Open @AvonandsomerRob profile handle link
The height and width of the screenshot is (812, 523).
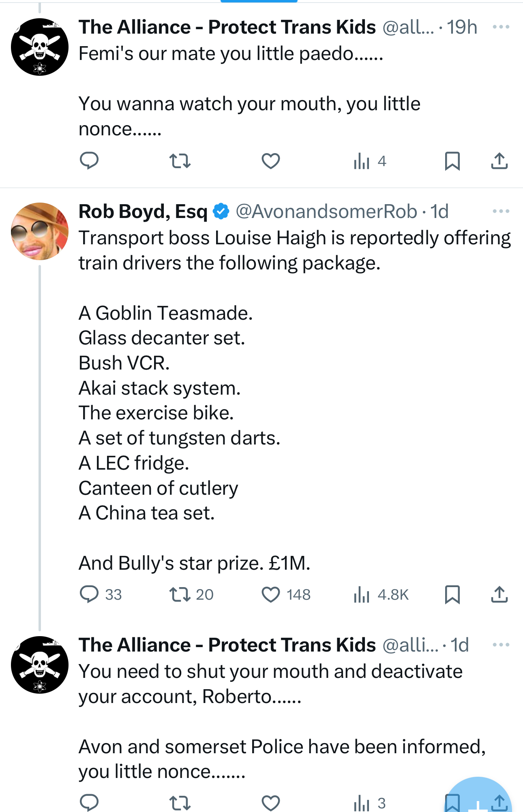pyautogui.click(x=326, y=212)
